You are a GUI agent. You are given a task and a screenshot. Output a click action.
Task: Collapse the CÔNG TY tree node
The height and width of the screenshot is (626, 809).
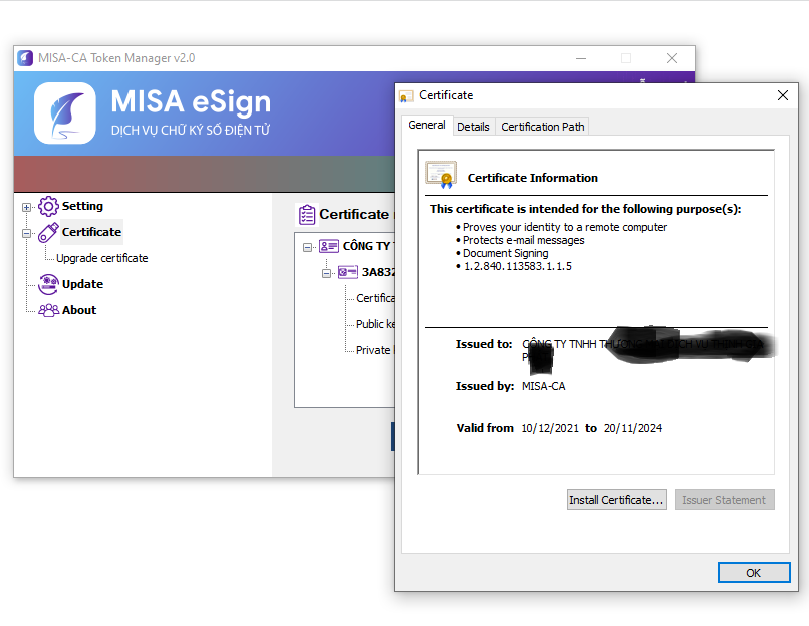click(x=307, y=247)
